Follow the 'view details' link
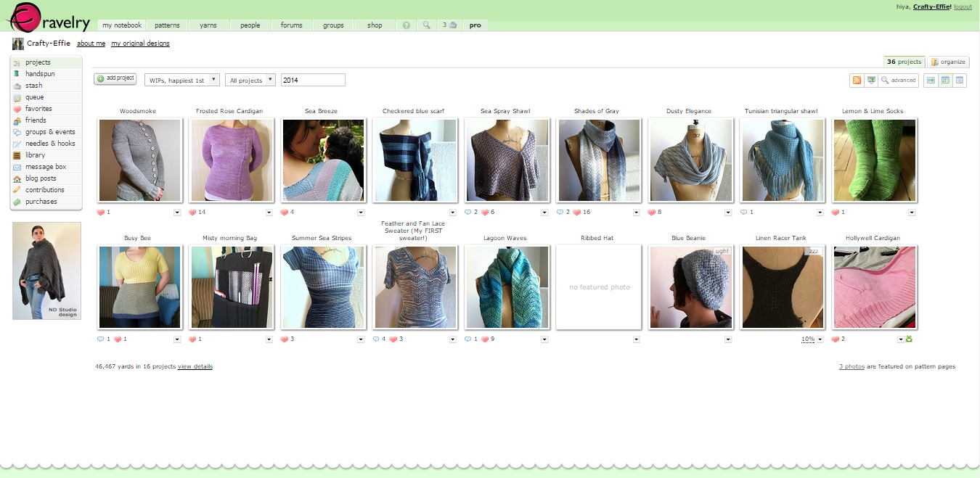Screen dimensions: 980x478 195,366
